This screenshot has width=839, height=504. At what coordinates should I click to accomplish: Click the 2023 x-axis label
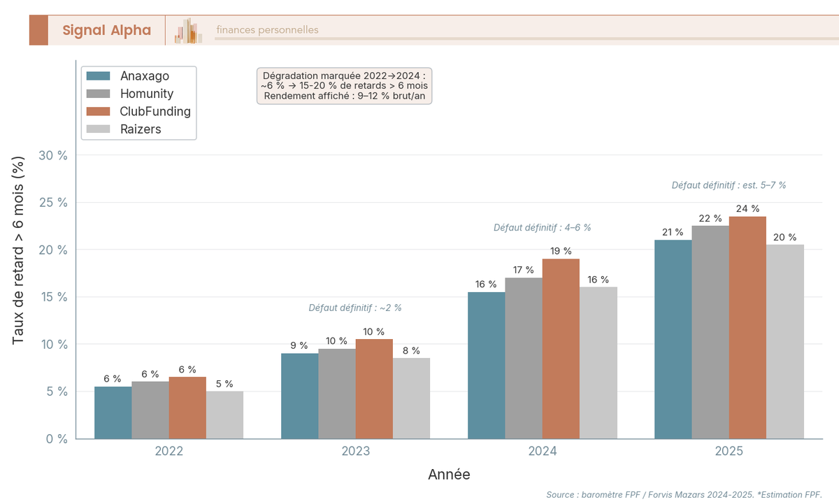[x=356, y=452]
